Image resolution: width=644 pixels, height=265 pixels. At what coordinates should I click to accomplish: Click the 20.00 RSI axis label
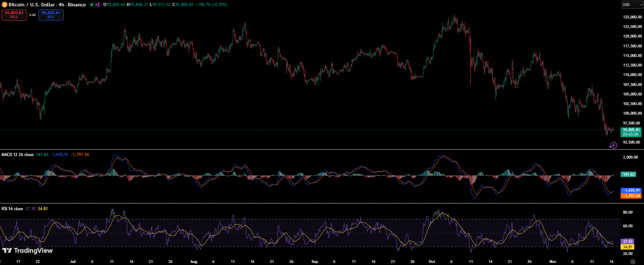tap(628, 254)
